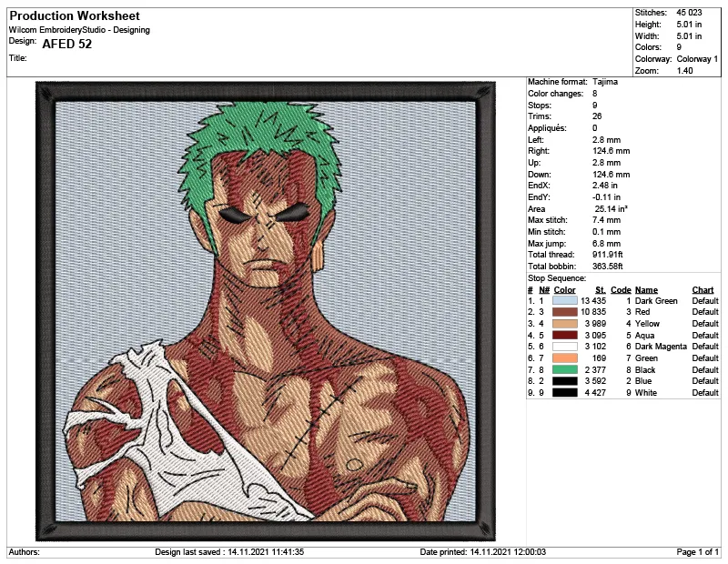Click the black swatch in the Blue row

click(x=564, y=380)
